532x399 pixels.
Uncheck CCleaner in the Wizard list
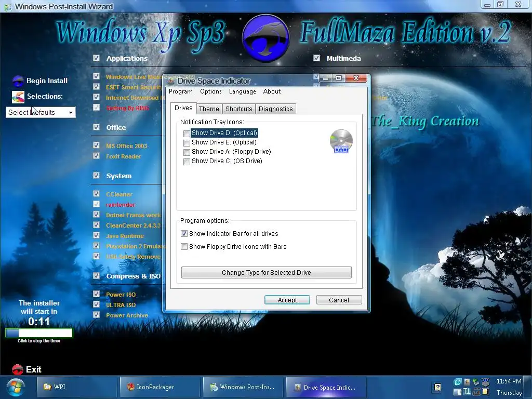(96, 193)
